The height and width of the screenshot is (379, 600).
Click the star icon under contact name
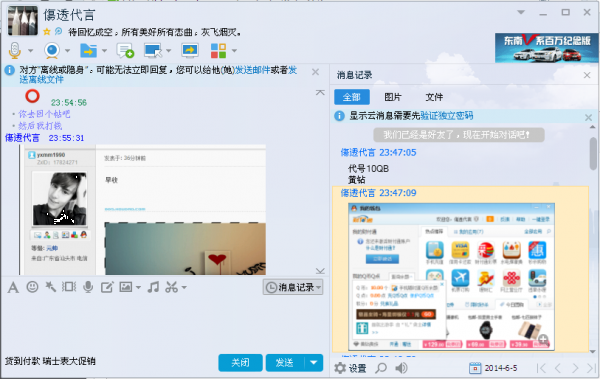click(47, 32)
